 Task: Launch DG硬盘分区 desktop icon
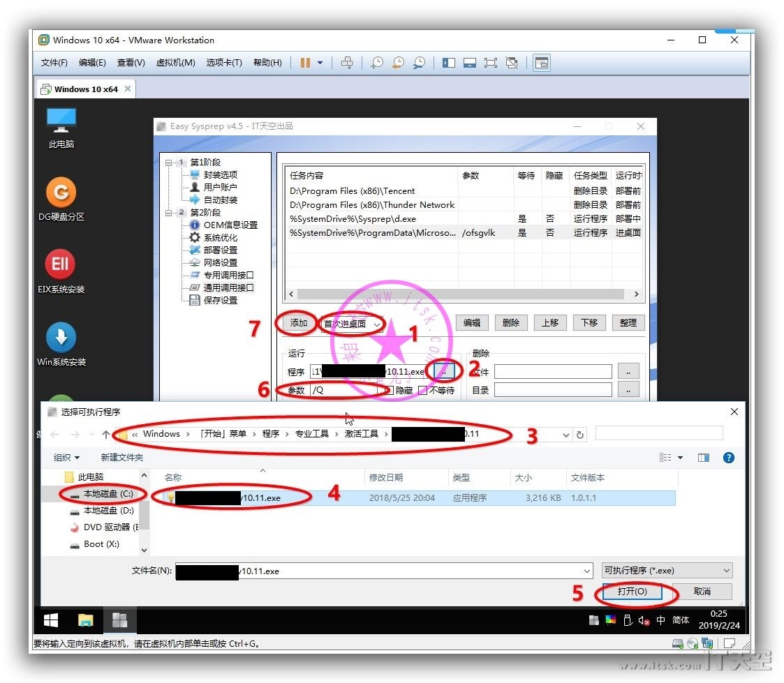click(61, 199)
